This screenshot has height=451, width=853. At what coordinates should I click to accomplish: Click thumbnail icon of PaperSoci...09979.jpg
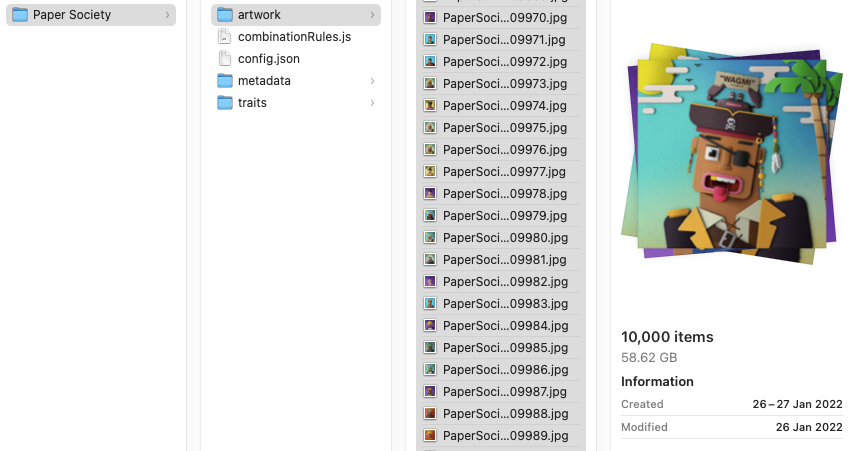[430, 215]
